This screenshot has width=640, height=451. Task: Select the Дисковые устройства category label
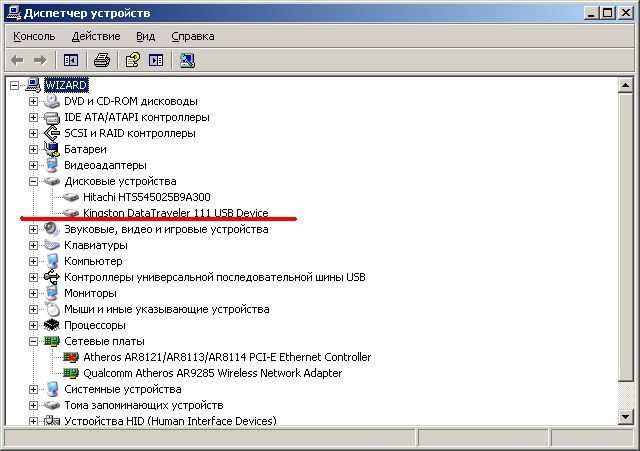coord(120,181)
